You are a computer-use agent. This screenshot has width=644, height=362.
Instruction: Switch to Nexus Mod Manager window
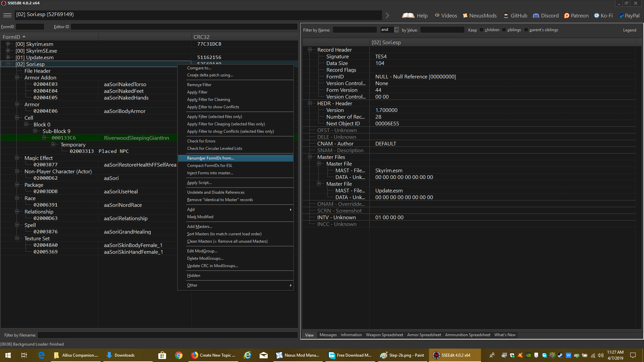pyautogui.click(x=298, y=355)
